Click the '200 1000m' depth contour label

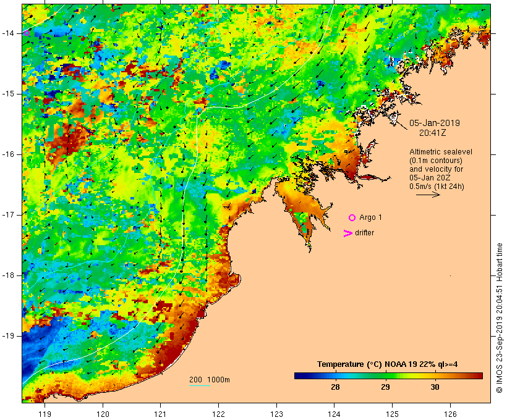(x=210, y=380)
